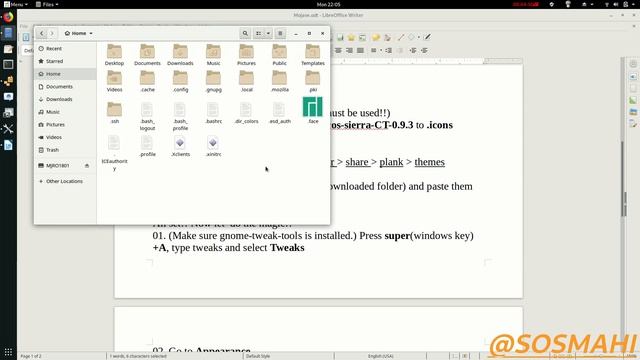The image size is (640, 360).
Task: Select the Videos folder icon in grid
Action: point(114,81)
